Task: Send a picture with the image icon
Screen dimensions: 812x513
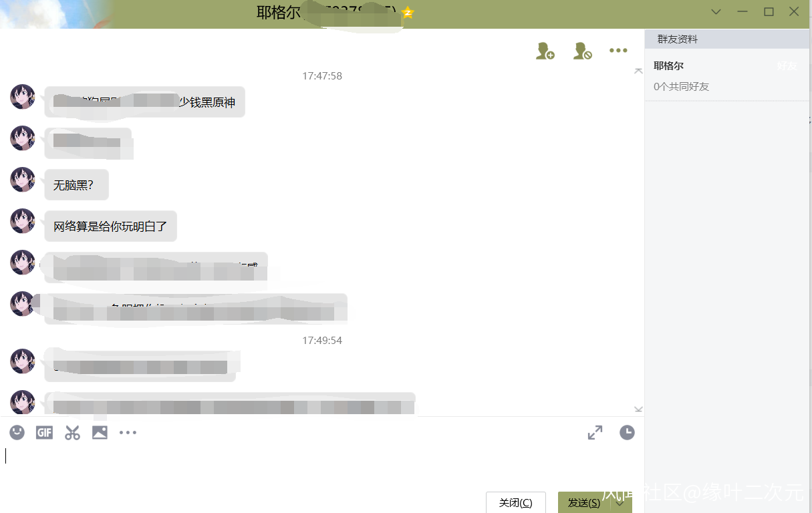Action: (100, 433)
